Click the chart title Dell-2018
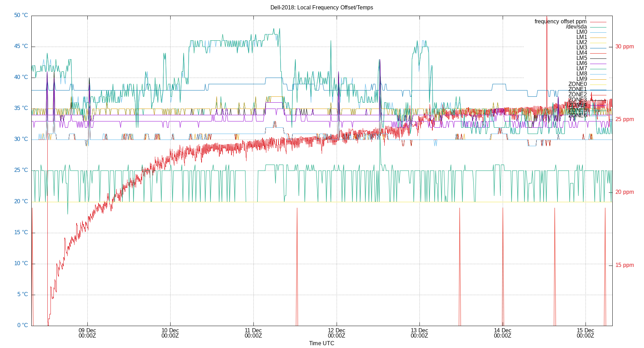 321,7
